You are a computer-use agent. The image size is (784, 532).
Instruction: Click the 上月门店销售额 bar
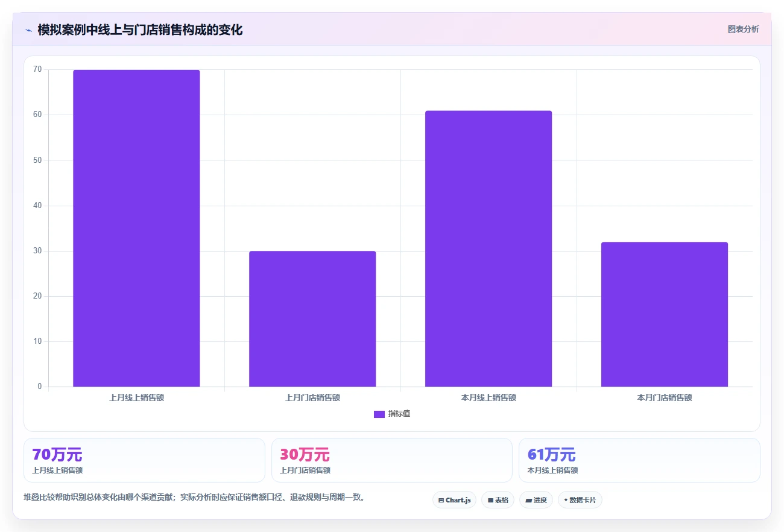tap(312, 318)
